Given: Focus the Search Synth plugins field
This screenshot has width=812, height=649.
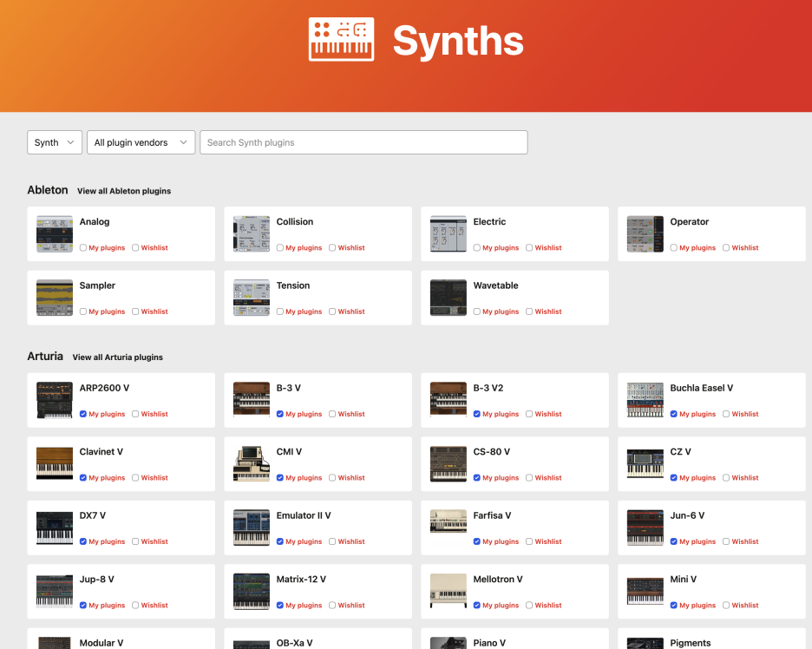Looking at the screenshot, I should coord(363,142).
